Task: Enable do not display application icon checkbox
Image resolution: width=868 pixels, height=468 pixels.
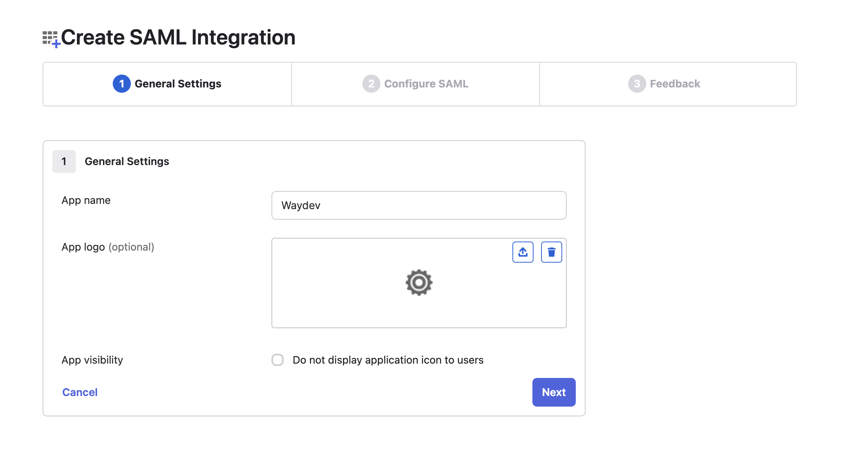Action: [278, 360]
